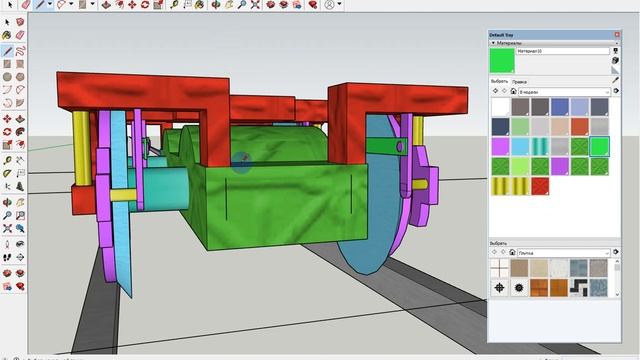Click the back arrow above material swatches
This screenshot has height=360, width=640.
click(x=496, y=91)
